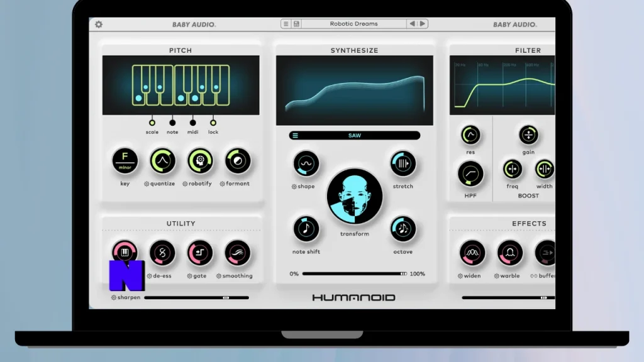Open the preset list menu icon
Screen dimensions: 644x362
coord(286,24)
